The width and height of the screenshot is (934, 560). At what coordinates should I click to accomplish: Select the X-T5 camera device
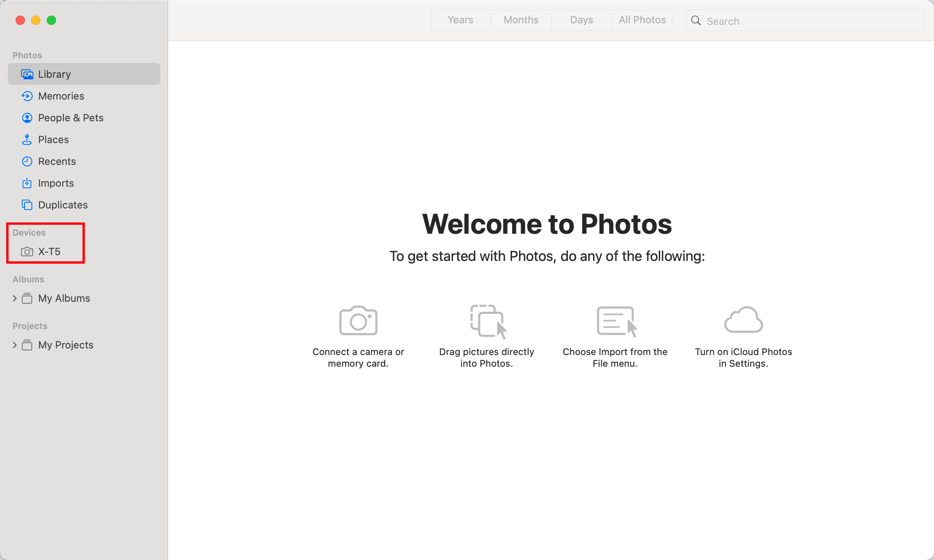pyautogui.click(x=49, y=252)
